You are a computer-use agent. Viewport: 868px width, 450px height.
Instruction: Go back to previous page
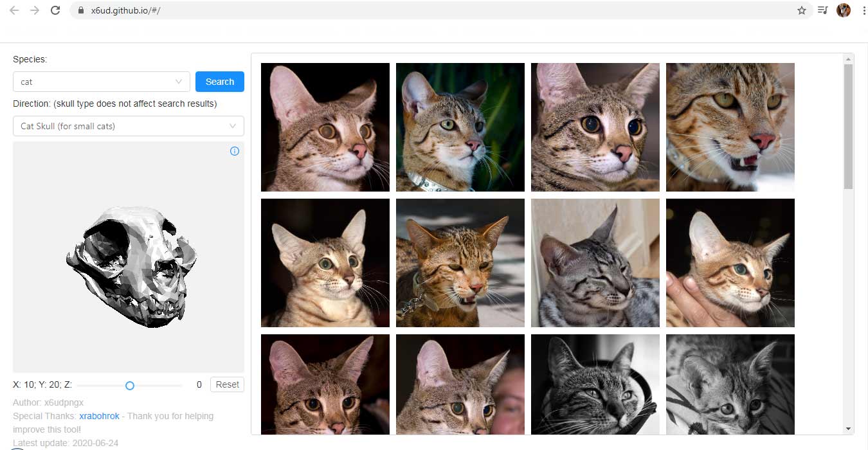click(x=14, y=10)
